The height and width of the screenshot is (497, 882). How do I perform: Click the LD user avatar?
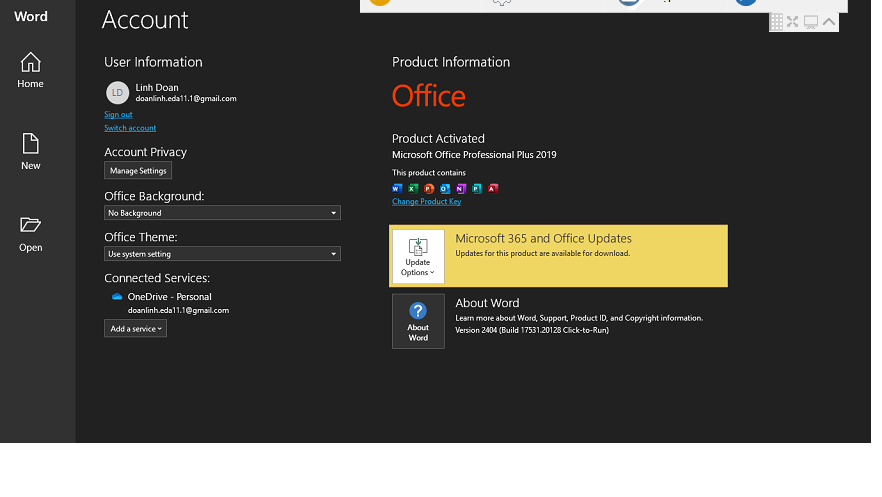(117, 93)
